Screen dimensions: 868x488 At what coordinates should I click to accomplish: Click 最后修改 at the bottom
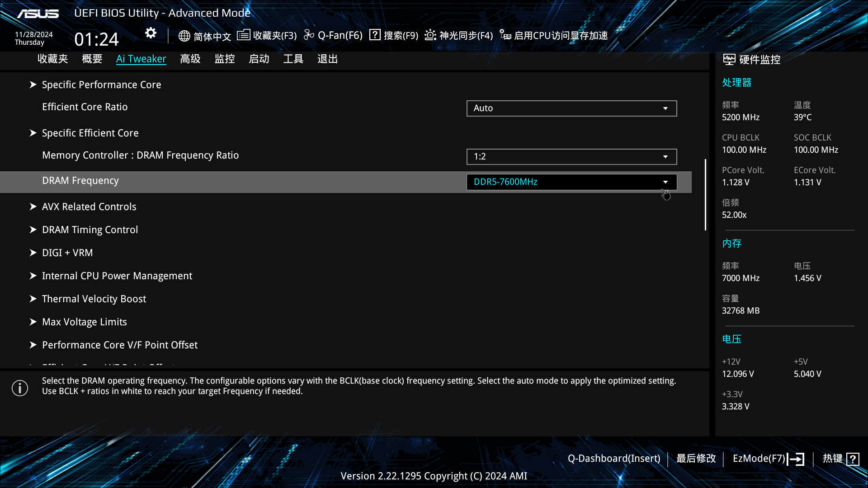pos(696,459)
